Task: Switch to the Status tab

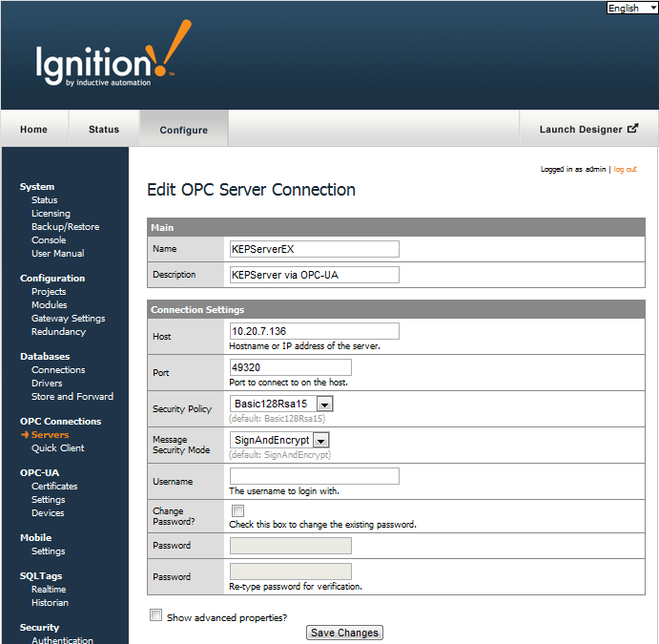Action: click(x=104, y=129)
